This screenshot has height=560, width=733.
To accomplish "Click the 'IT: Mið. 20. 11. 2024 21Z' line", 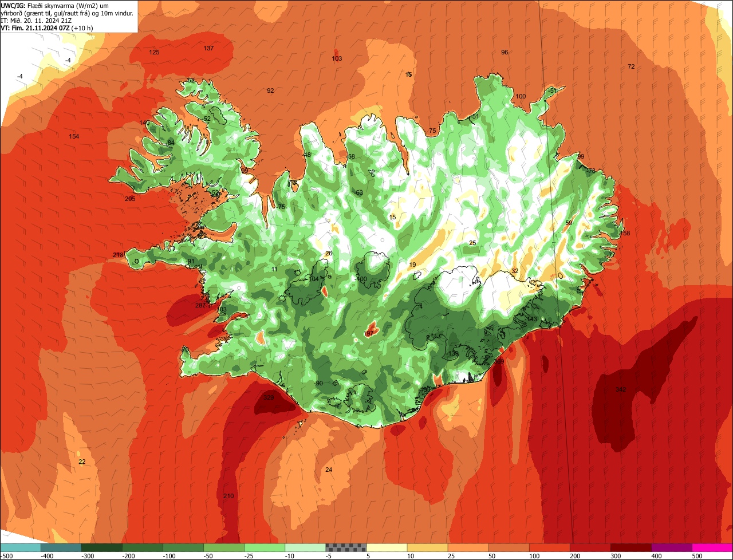I will click(36, 20).
